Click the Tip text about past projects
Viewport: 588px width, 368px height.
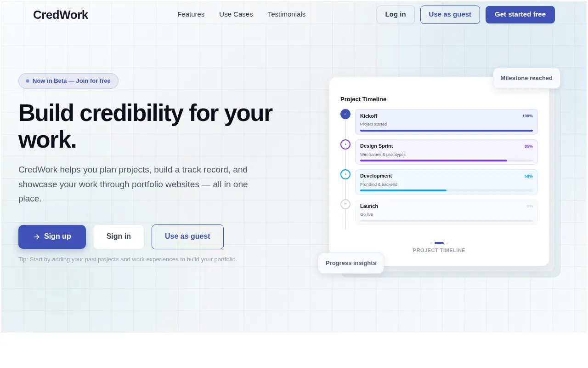(128, 259)
